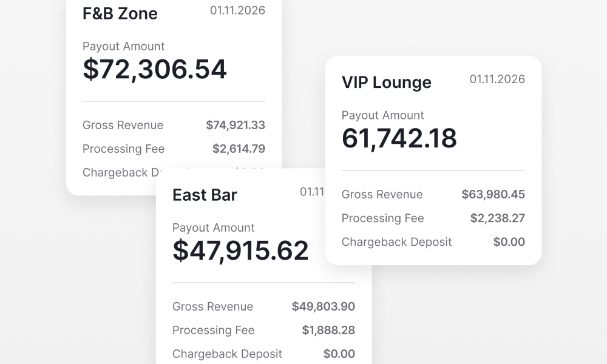Image resolution: width=607 pixels, height=364 pixels.
Task: Click the $1,888.28 processing fee on East Bar
Action: (328, 330)
